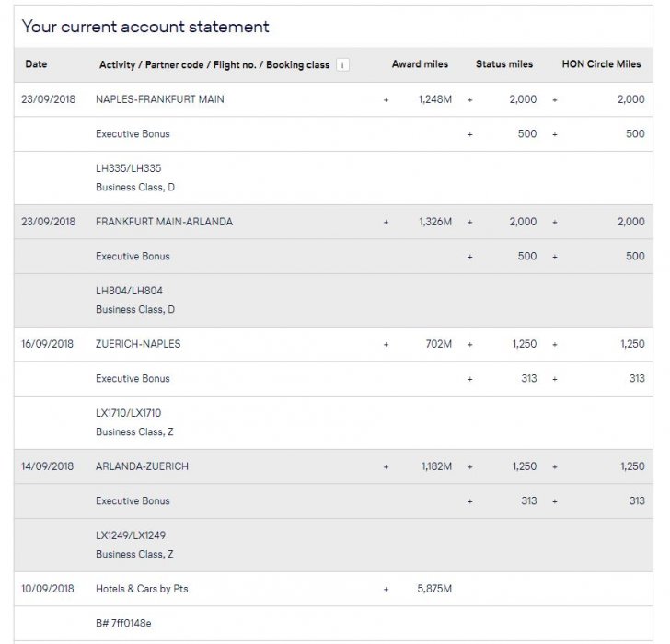Image resolution: width=670 pixels, height=644 pixels.
Task: Click the Date column header
Action: pos(36,65)
